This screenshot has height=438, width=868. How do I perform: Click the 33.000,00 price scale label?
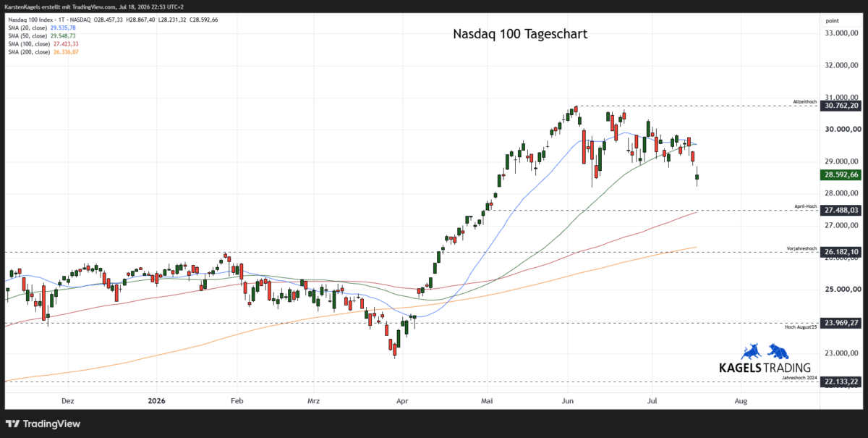(842, 33)
